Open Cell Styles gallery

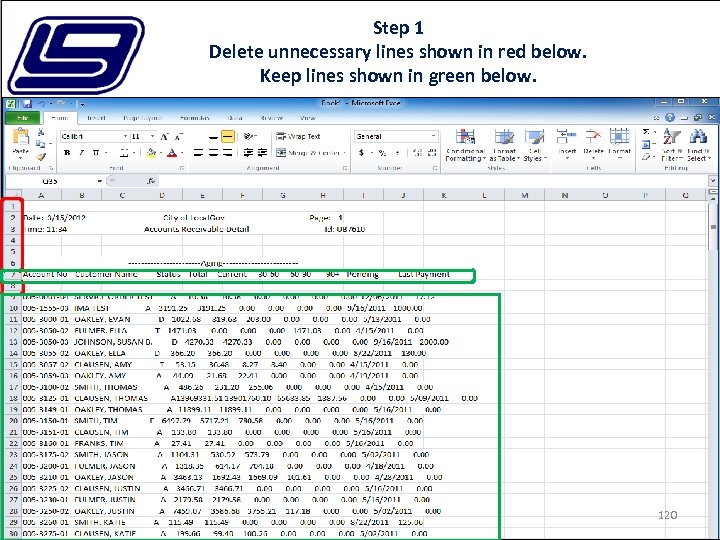535,145
